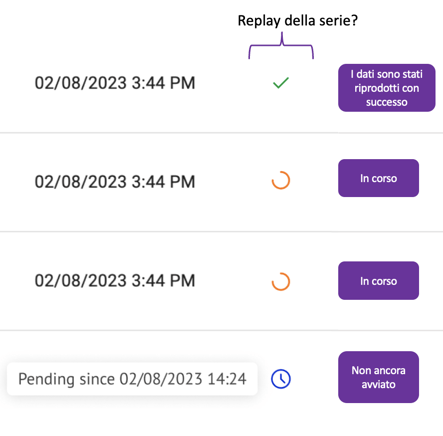443x436 pixels.
Task: Click the Pending since 02/08/2023 14:24 tooltip
Action: (132, 379)
